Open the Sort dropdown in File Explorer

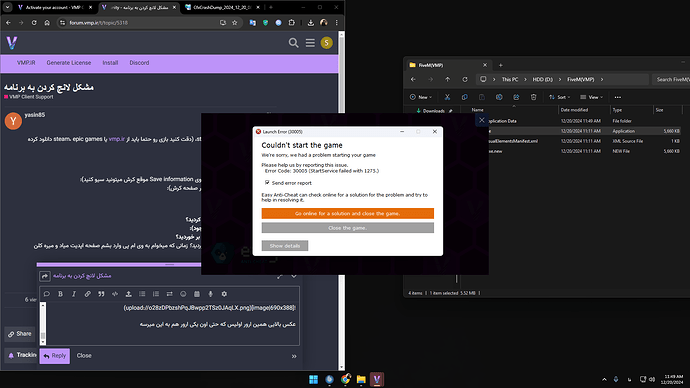tap(559, 97)
